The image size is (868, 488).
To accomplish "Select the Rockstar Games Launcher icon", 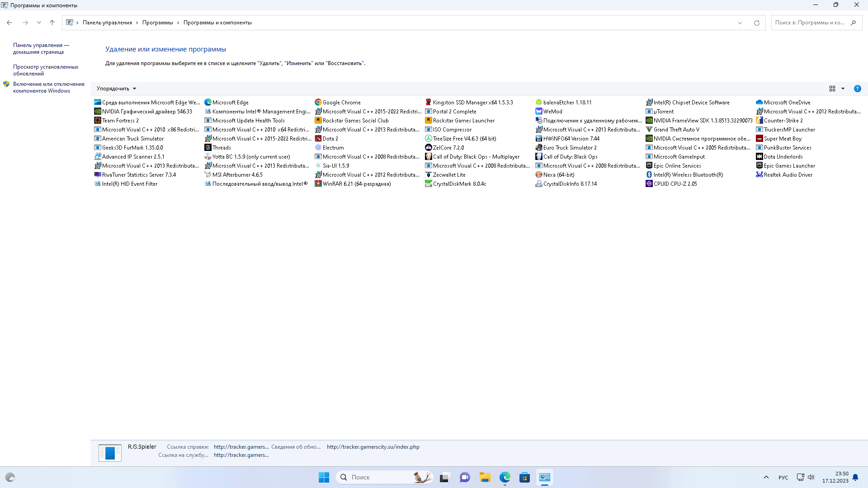I will (429, 121).
